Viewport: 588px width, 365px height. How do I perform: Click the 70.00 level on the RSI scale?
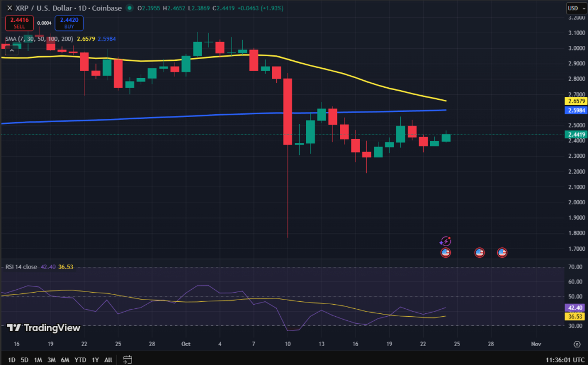575,267
